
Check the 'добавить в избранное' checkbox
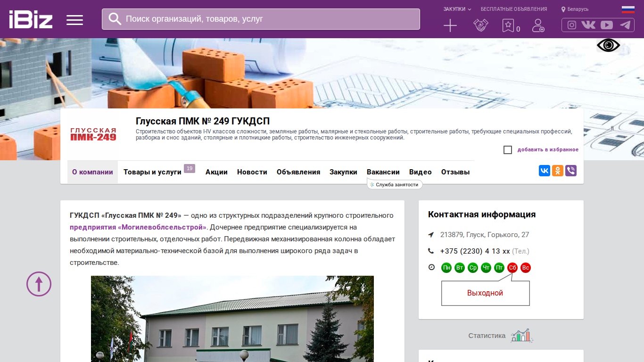click(x=508, y=150)
